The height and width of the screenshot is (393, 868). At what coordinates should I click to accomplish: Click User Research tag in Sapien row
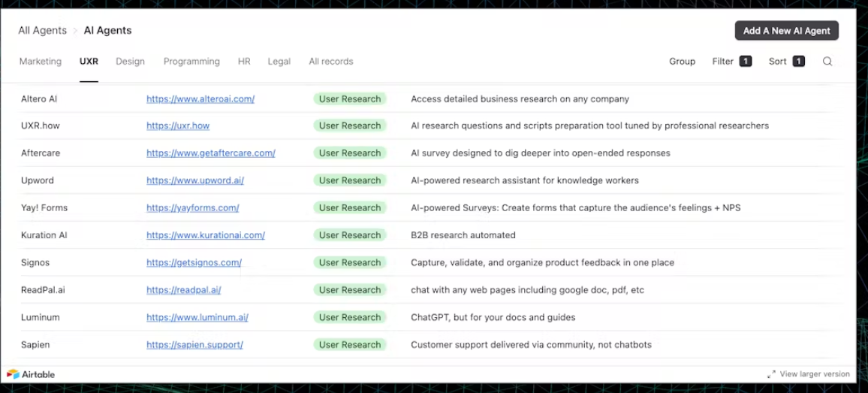(350, 345)
